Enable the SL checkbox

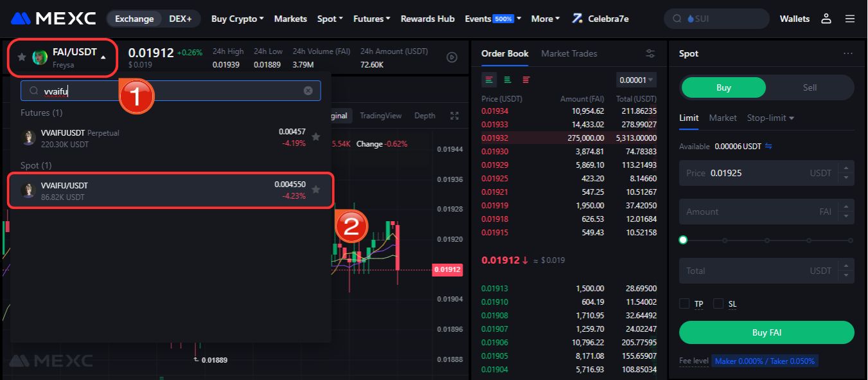tap(718, 303)
